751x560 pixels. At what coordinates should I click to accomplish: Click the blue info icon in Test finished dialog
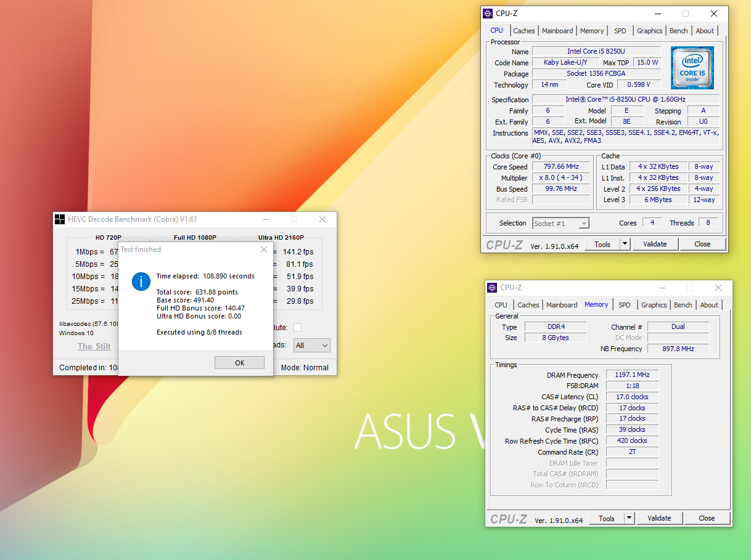(x=141, y=282)
